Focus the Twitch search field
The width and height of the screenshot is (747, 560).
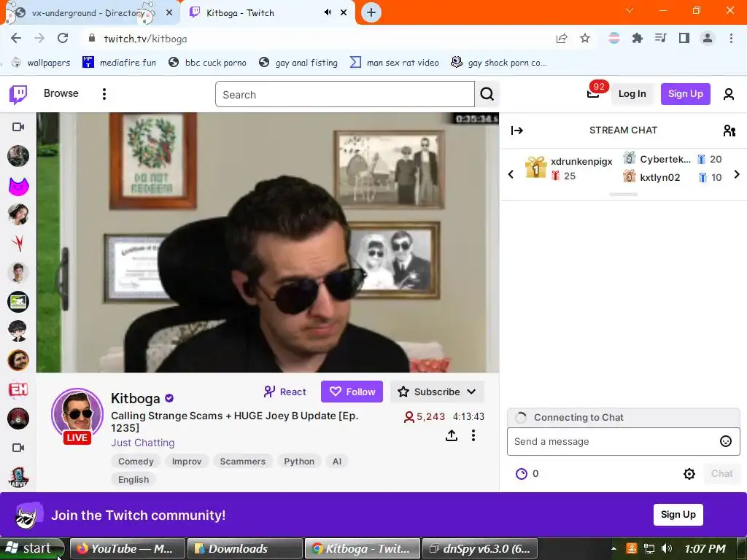pos(345,94)
